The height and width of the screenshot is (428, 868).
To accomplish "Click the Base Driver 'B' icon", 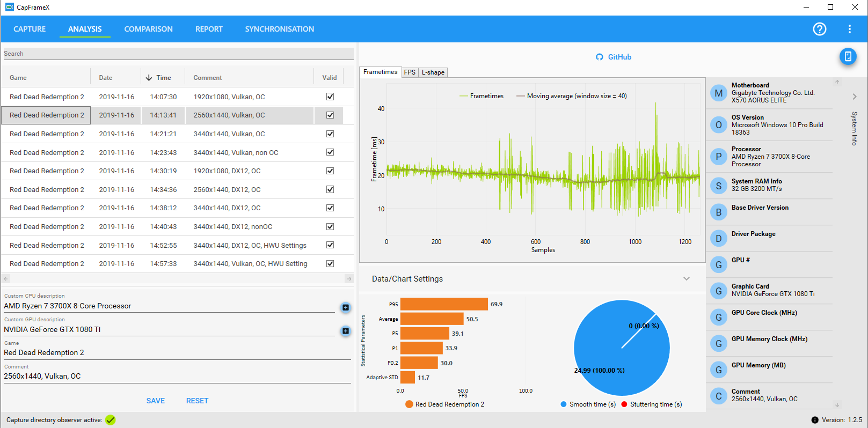I will (x=719, y=212).
